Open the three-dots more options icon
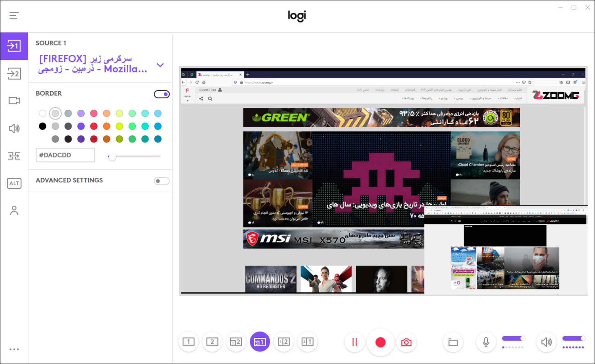This screenshot has width=595, height=364. coord(14,349)
